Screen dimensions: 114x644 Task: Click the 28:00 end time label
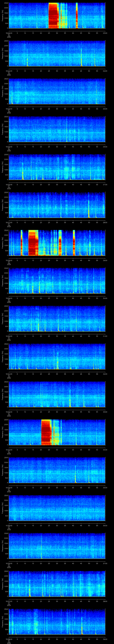[105, 223]
